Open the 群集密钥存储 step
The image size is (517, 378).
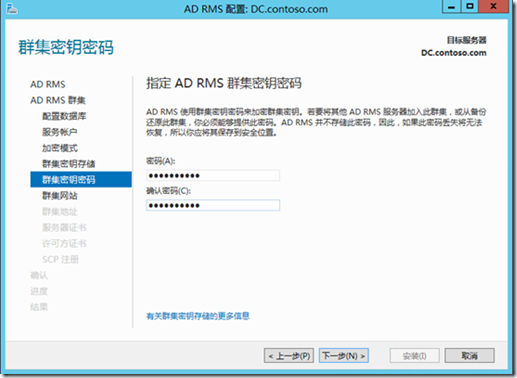click(69, 164)
